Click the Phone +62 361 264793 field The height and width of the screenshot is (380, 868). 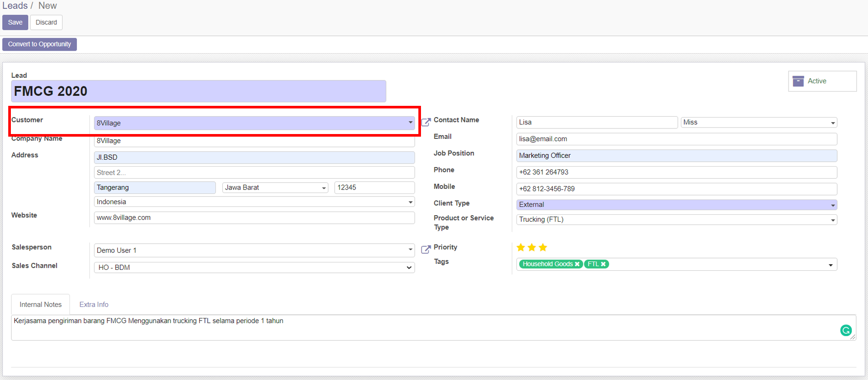pos(677,172)
